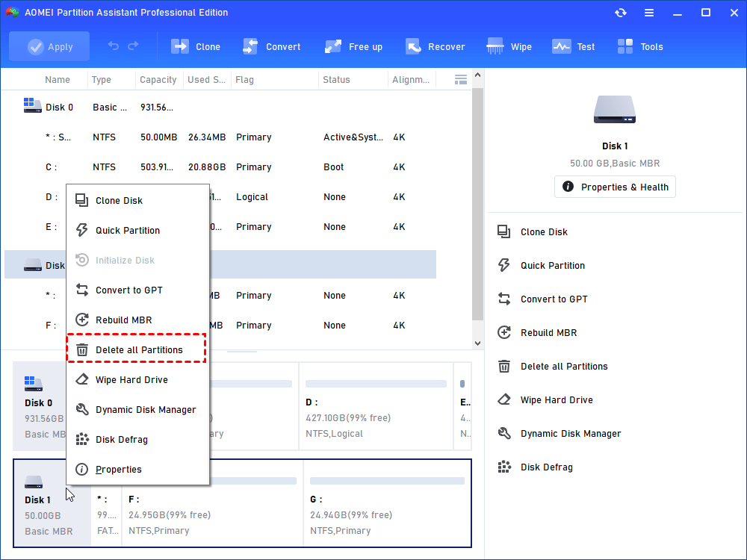Viewport: 747px width, 560px height.
Task: Choose Clone Disk from the context menu
Action: click(137, 200)
